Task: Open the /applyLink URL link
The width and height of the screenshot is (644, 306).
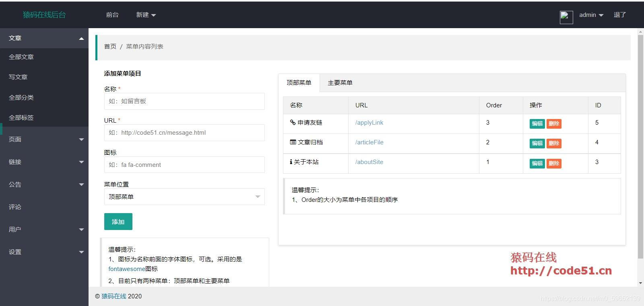Action: [369, 123]
